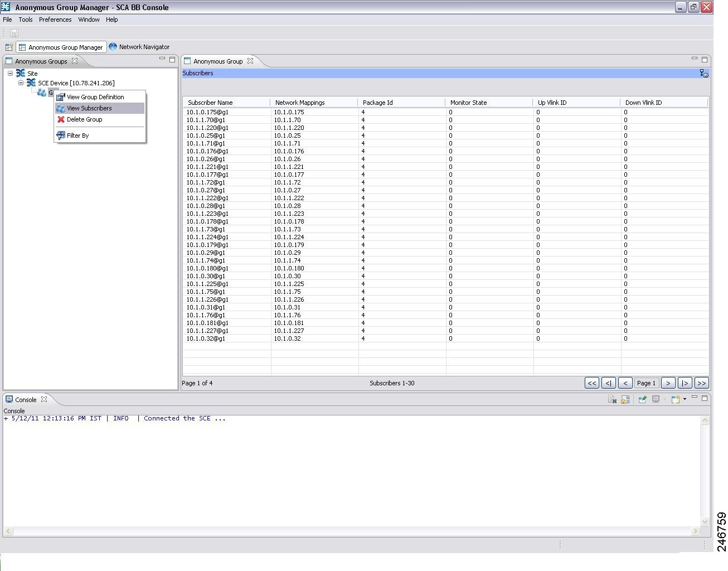The height and width of the screenshot is (571, 728).
Task: Open the Tools menu
Action: (25, 20)
